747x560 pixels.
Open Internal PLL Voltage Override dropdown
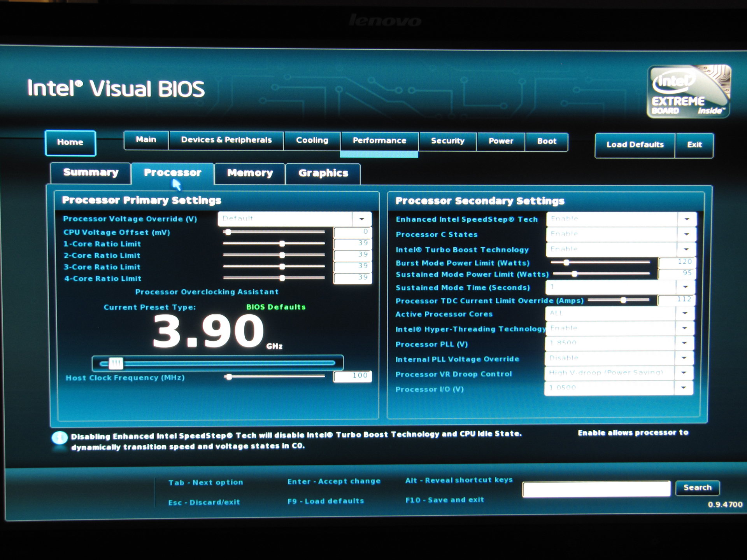[619, 358]
